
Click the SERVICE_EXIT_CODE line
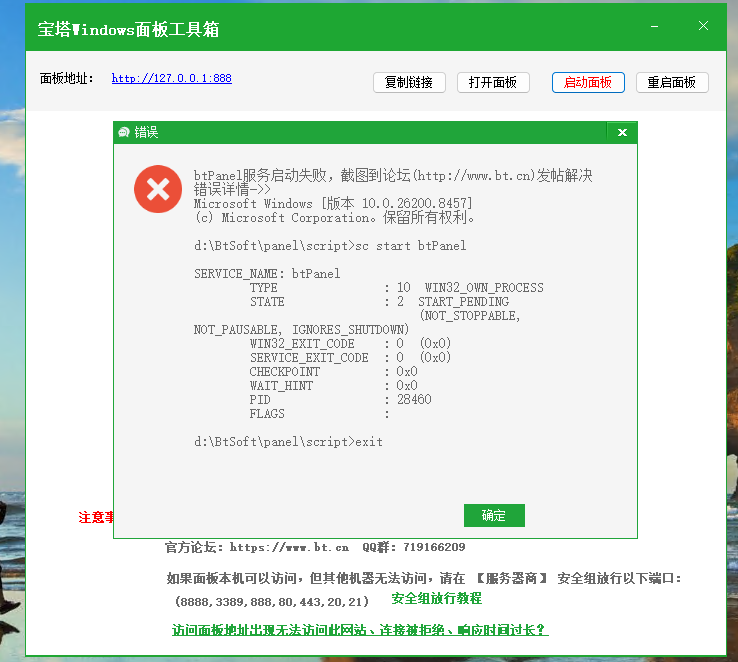click(x=350, y=358)
